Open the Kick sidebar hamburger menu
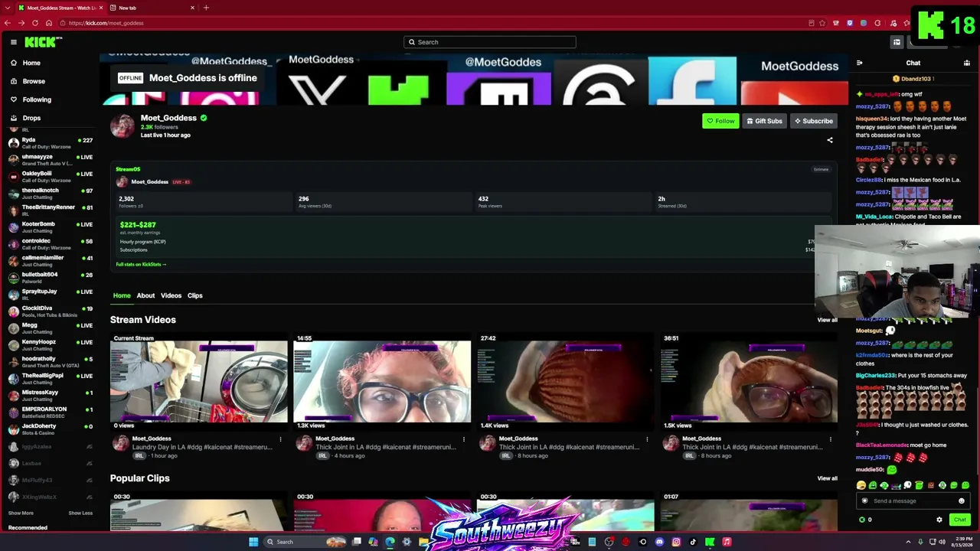 pyautogui.click(x=13, y=42)
